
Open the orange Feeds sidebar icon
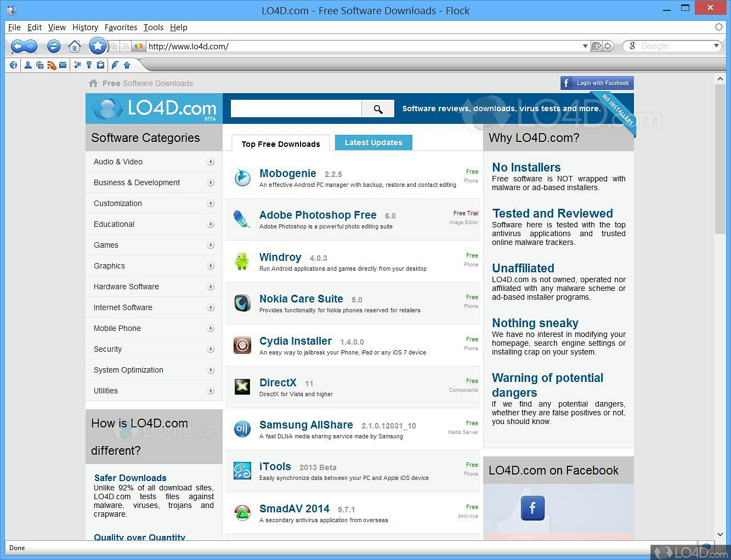[x=52, y=65]
